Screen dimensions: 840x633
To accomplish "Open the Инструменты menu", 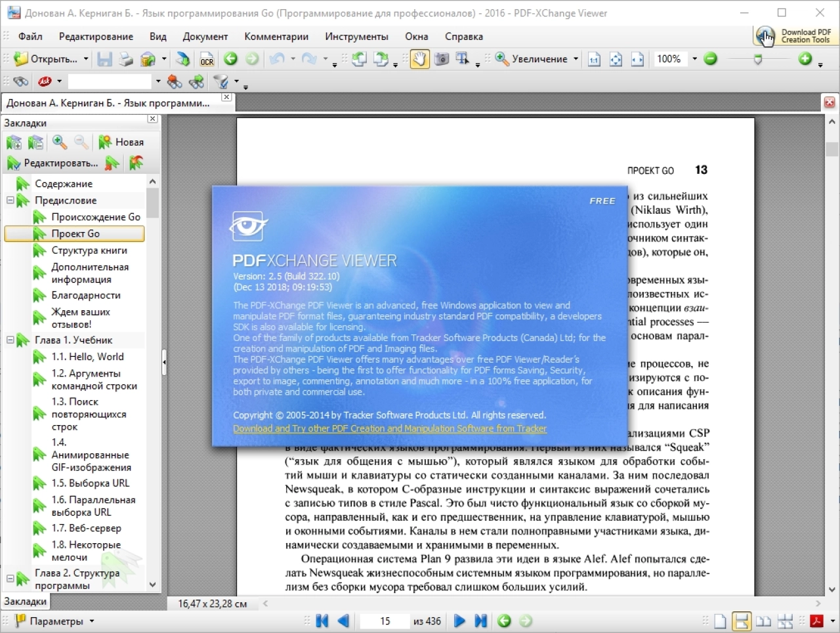I will click(356, 37).
